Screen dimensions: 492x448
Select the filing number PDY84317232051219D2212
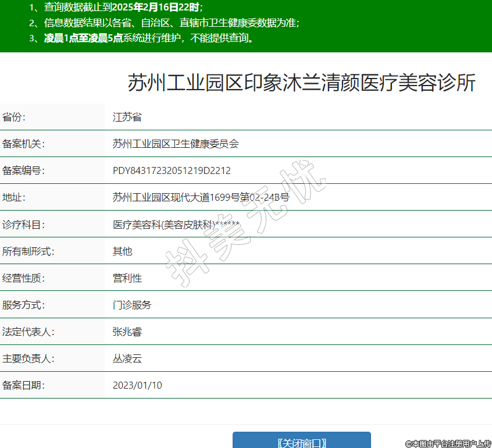tap(172, 170)
